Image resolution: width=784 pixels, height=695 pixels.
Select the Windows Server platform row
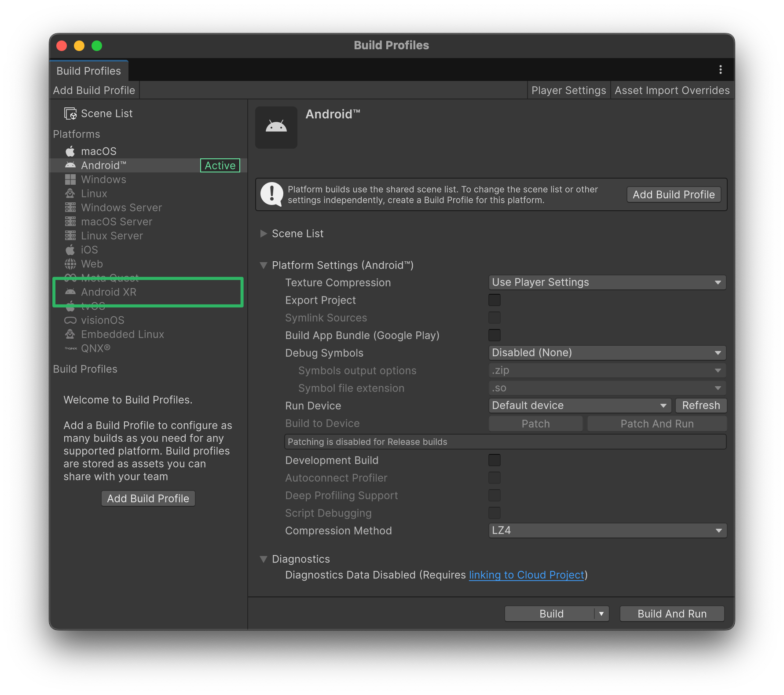pos(149,208)
